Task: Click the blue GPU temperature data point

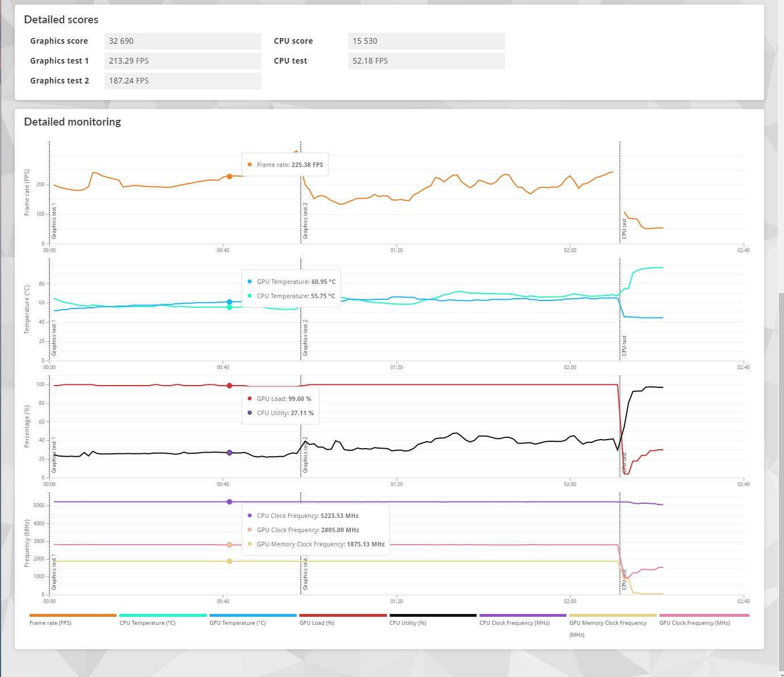Action: pos(230,302)
